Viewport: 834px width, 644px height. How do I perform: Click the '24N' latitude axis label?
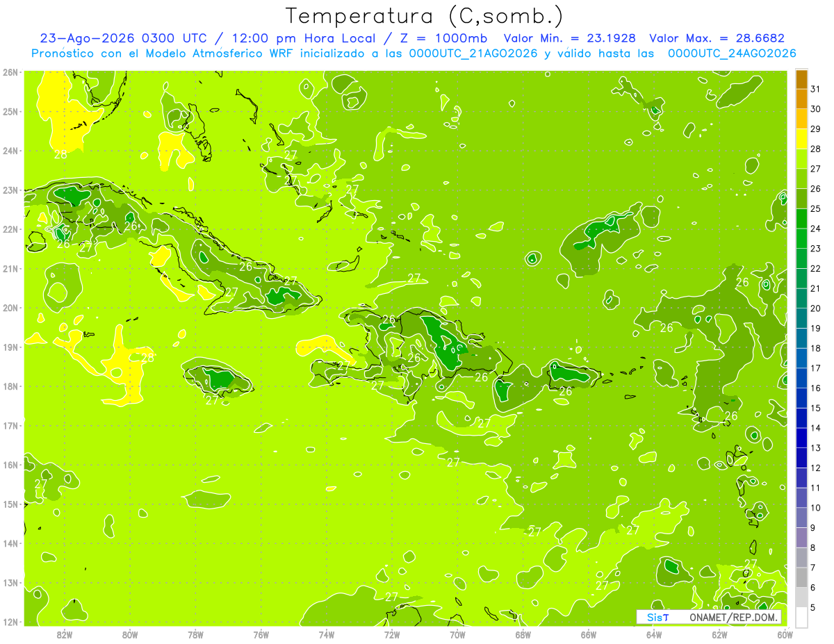(10, 151)
